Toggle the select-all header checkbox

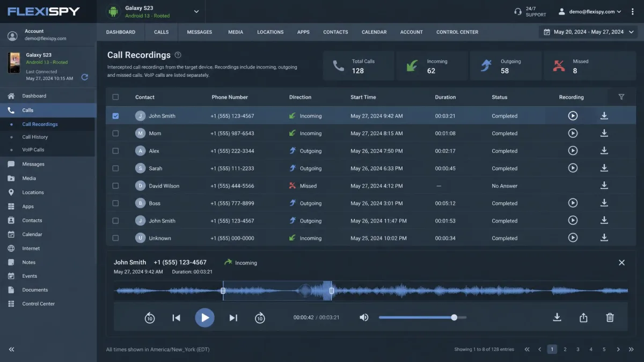tap(115, 97)
